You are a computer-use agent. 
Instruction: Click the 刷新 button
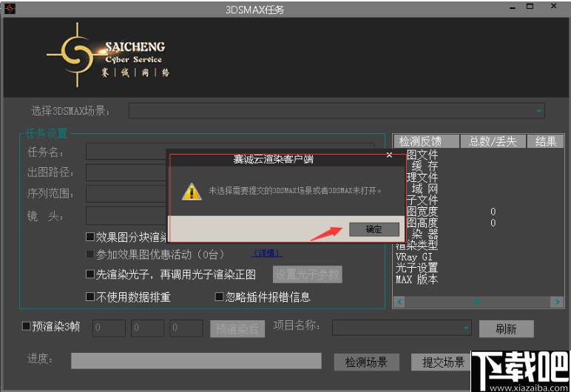(x=506, y=329)
